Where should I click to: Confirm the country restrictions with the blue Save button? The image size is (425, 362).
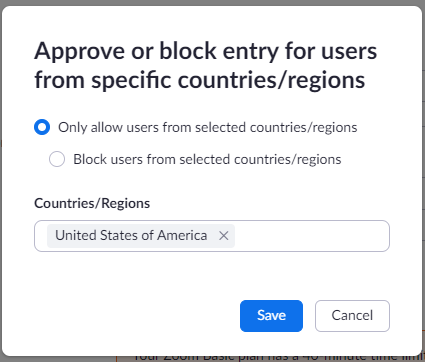tap(271, 316)
